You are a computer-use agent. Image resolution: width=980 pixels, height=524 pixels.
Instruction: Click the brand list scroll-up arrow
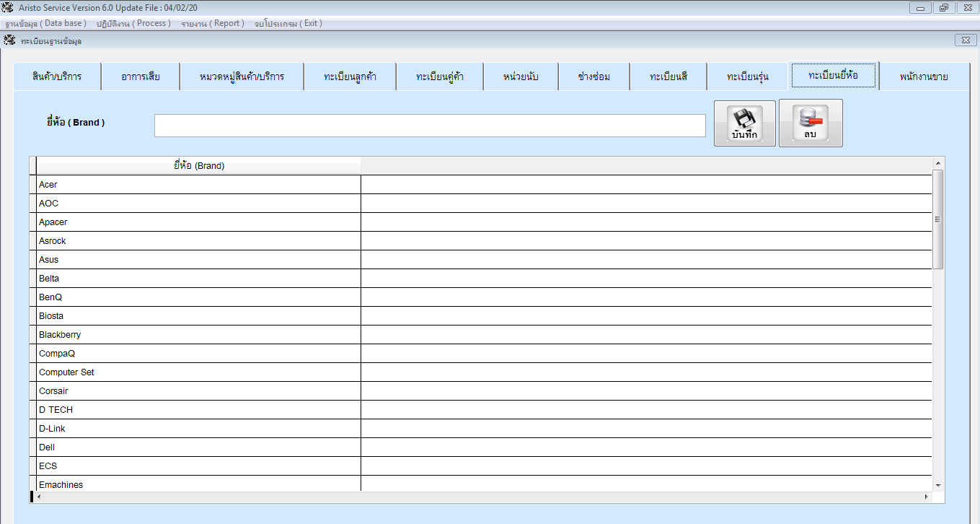(x=938, y=163)
